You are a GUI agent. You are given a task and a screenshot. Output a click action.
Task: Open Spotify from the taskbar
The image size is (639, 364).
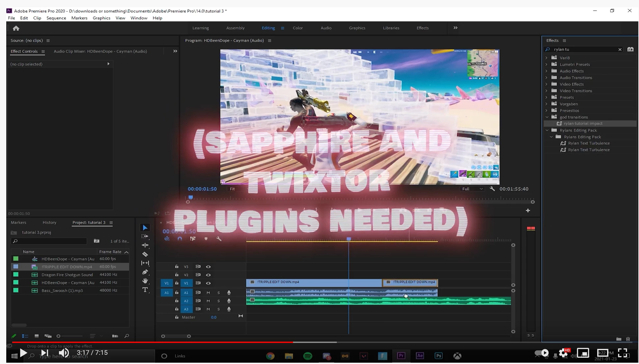pyautogui.click(x=307, y=356)
